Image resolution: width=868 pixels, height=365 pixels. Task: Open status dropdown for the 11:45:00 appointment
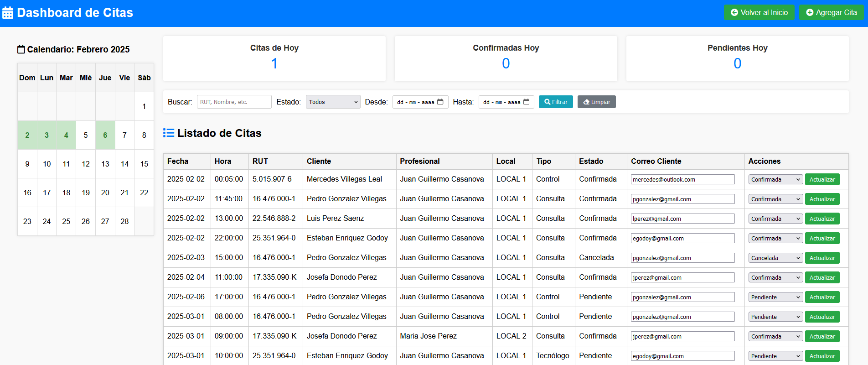point(775,199)
